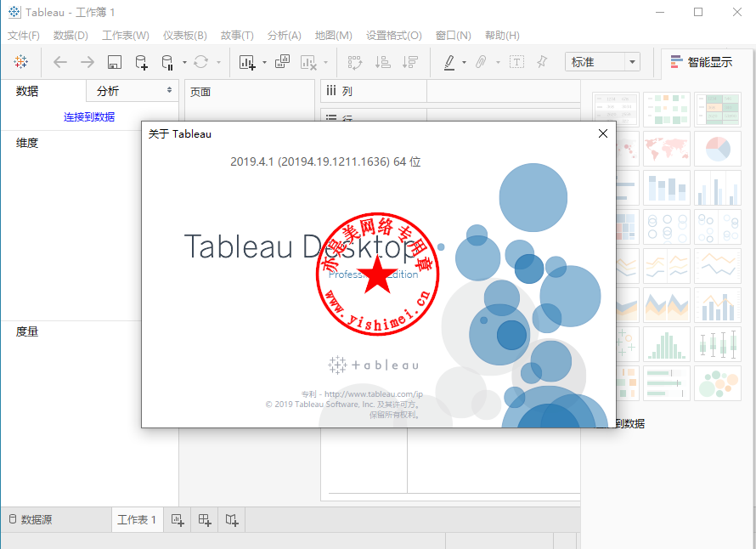New story icon at bottom tab bar
Screen dimensions: 756x549
(232, 519)
